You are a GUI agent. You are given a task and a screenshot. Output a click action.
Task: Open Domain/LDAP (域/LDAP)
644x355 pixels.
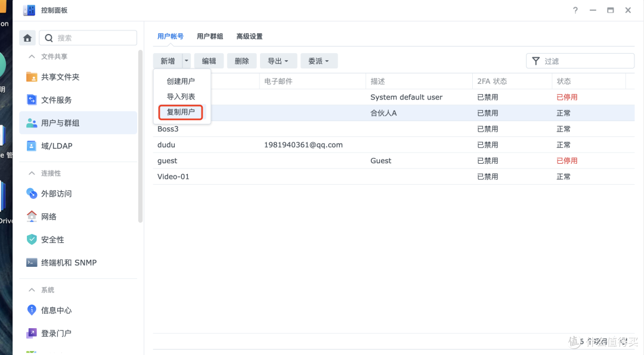[78, 146]
